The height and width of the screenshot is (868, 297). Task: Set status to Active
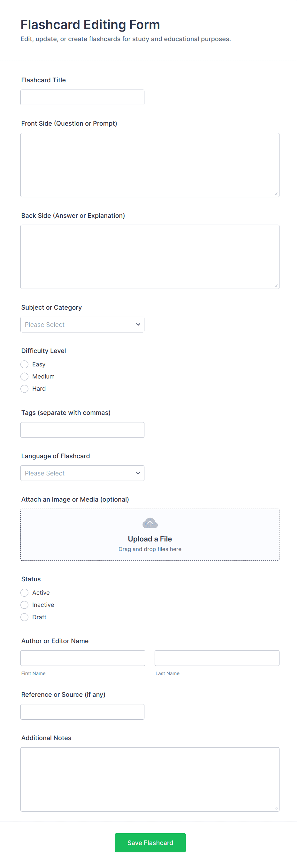(x=25, y=592)
